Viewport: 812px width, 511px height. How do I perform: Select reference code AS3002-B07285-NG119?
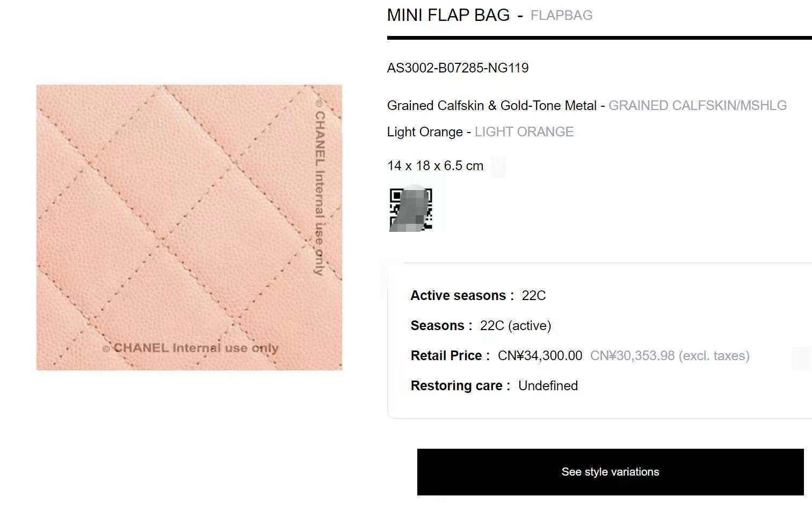(458, 68)
